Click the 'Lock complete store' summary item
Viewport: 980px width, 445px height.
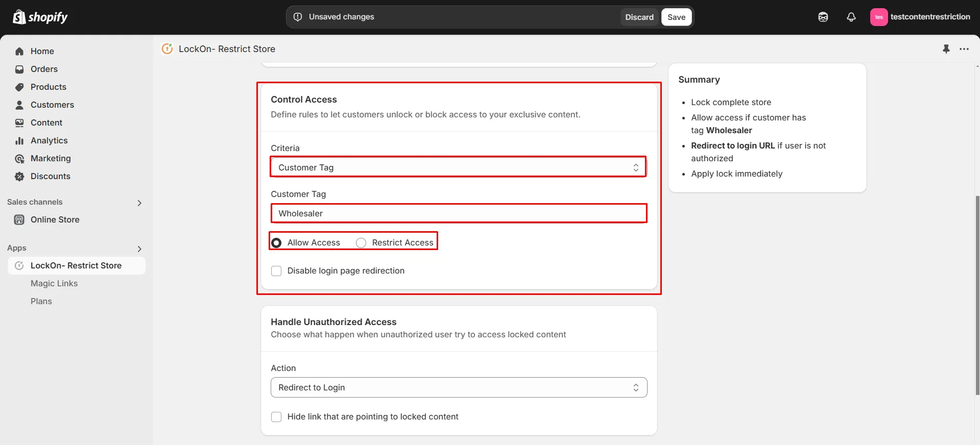coord(731,102)
